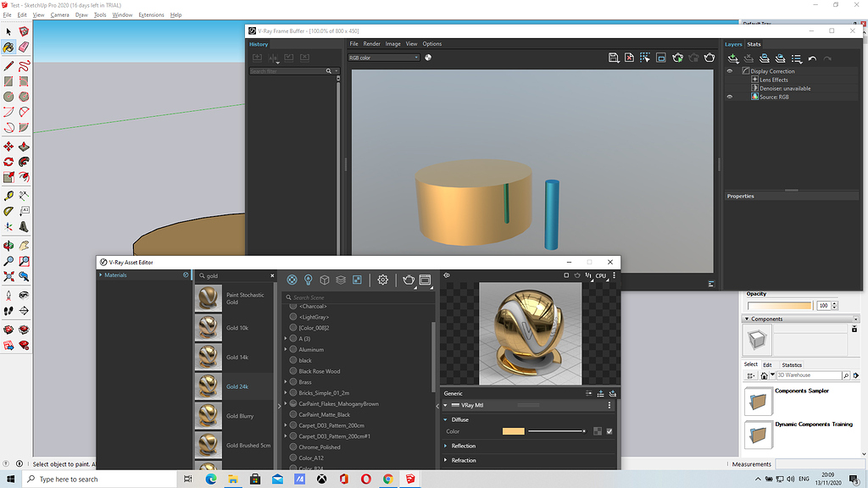The height and width of the screenshot is (488, 868).
Task: Open Render Elements layers category
Action: (341, 280)
